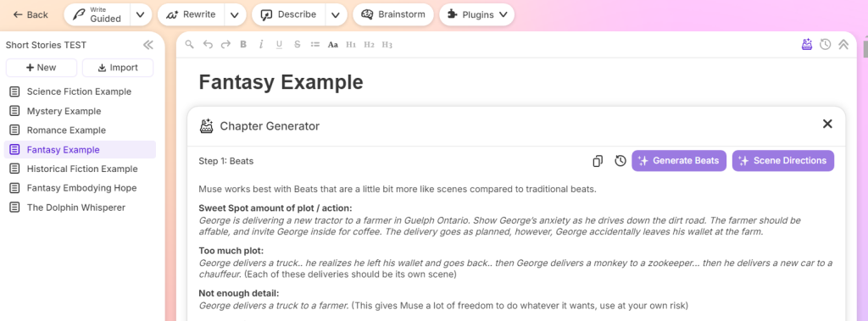Click the Scene Directions button
Screen dimensions: 868x321
click(782, 161)
